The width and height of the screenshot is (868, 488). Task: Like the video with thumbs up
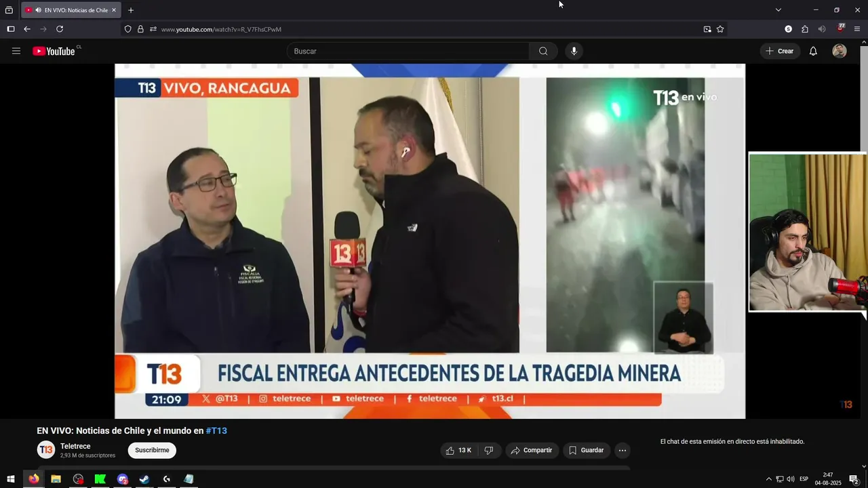[458, 450]
